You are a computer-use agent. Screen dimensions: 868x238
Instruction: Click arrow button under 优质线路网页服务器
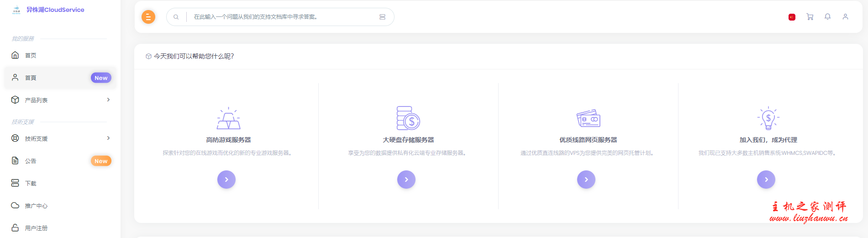[586, 180]
